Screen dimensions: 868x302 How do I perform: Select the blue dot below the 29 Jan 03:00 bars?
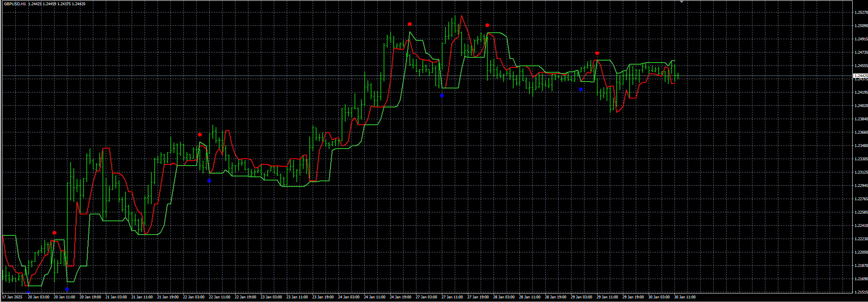tap(581, 89)
